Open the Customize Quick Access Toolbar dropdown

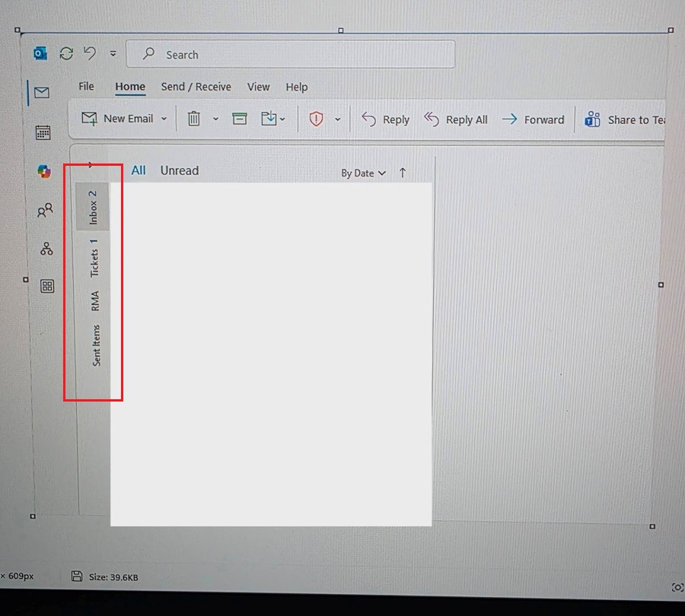coord(113,54)
